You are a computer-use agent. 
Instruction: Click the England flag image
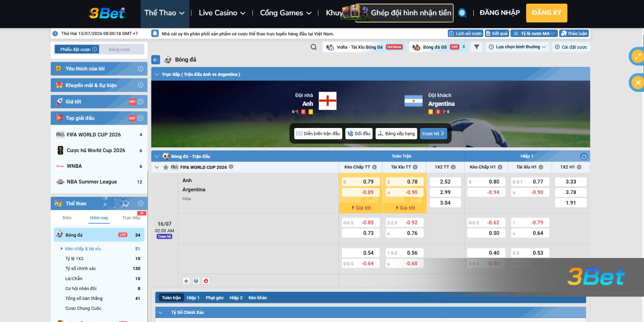tap(328, 101)
